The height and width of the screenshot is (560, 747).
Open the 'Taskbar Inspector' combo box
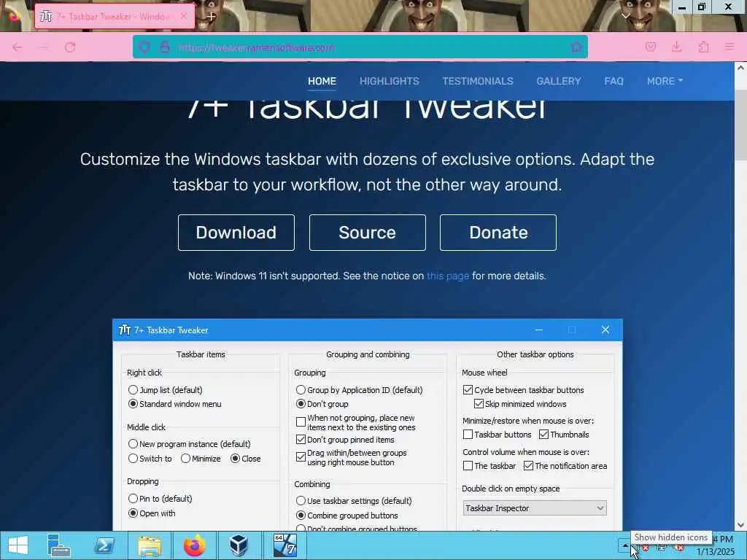pos(535,508)
